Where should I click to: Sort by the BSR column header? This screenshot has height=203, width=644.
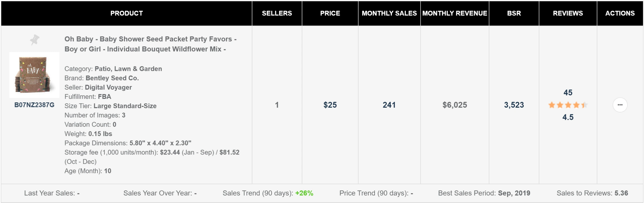(x=514, y=13)
